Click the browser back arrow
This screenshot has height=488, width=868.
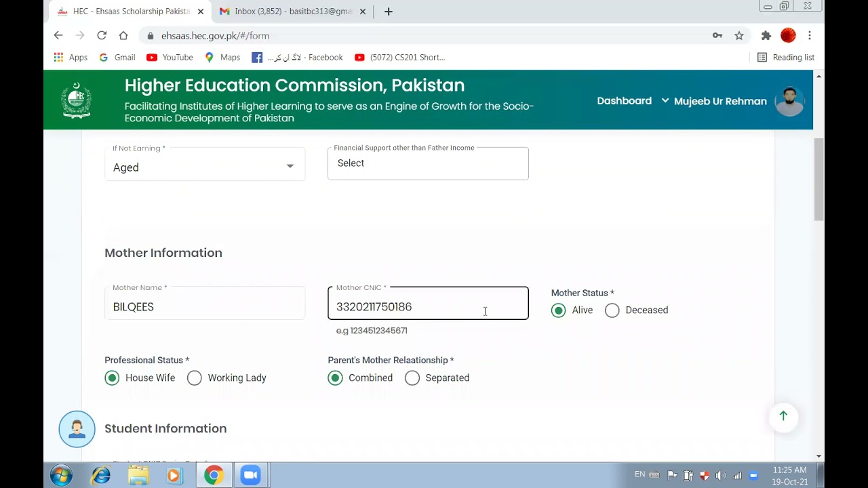pos(58,35)
